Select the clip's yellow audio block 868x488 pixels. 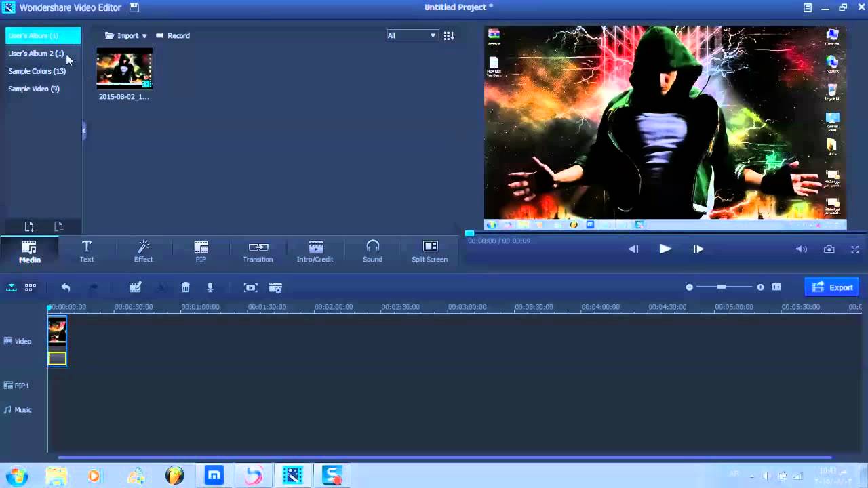[x=57, y=359]
